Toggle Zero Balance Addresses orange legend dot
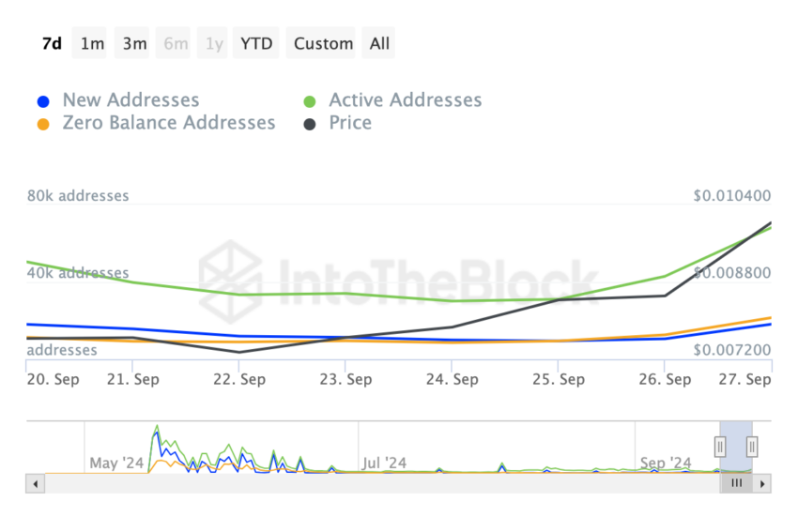Image resolution: width=798 pixels, height=532 pixels. [x=43, y=124]
